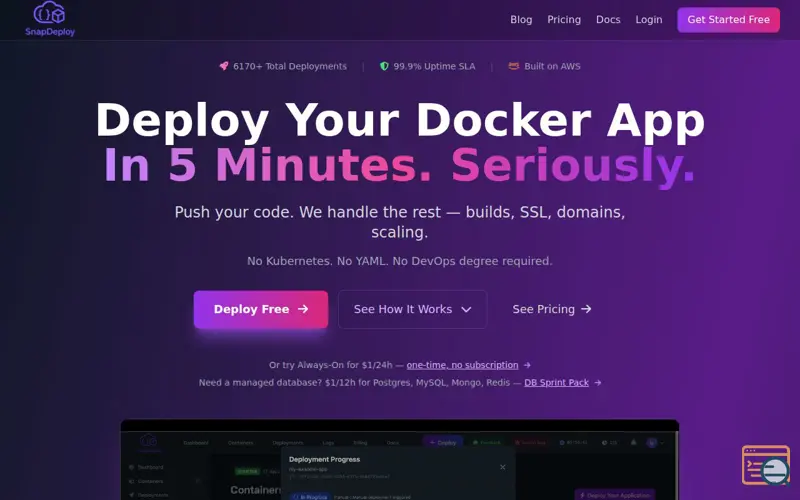
Task: Close the Deployment Progress dialog in preview
Action: (x=503, y=467)
